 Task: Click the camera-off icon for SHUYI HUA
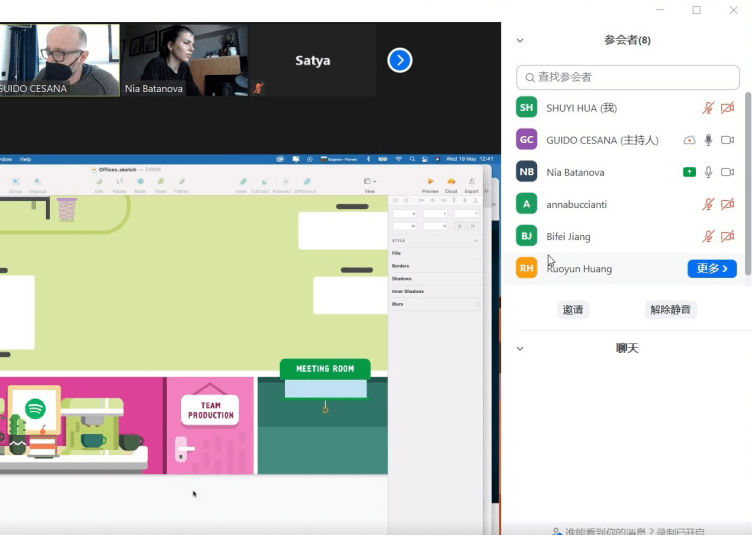click(x=727, y=108)
